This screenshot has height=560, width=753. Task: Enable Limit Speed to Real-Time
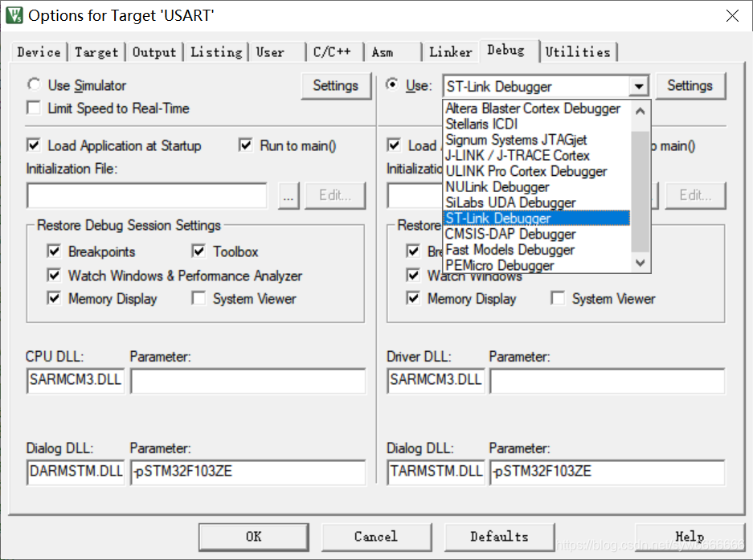[34, 108]
